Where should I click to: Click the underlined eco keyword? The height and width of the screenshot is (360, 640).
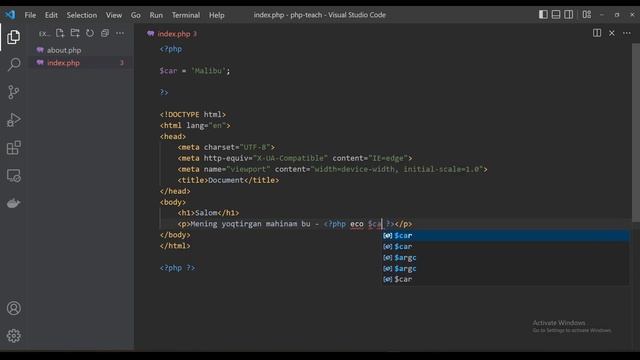tap(357, 224)
